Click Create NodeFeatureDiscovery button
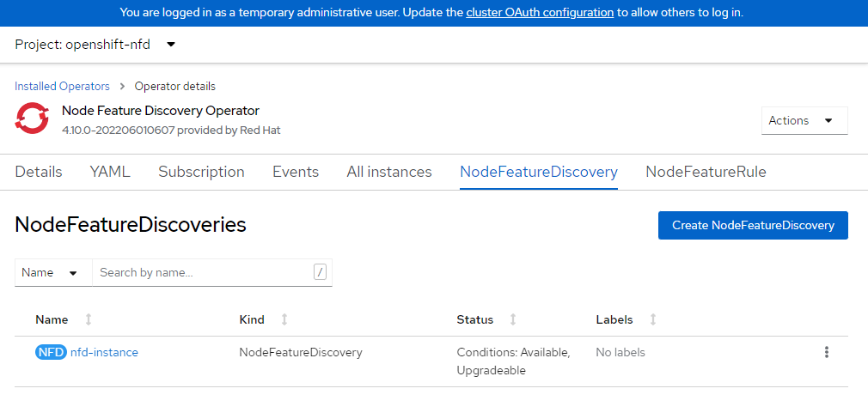This screenshot has width=868, height=419. click(x=753, y=225)
